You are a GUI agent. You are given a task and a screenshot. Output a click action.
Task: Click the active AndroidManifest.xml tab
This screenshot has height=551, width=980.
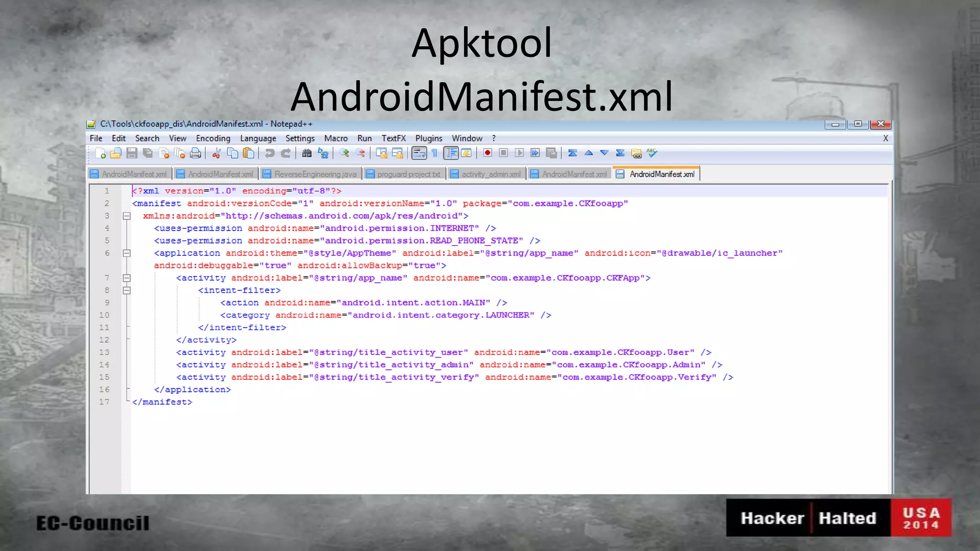tap(657, 174)
